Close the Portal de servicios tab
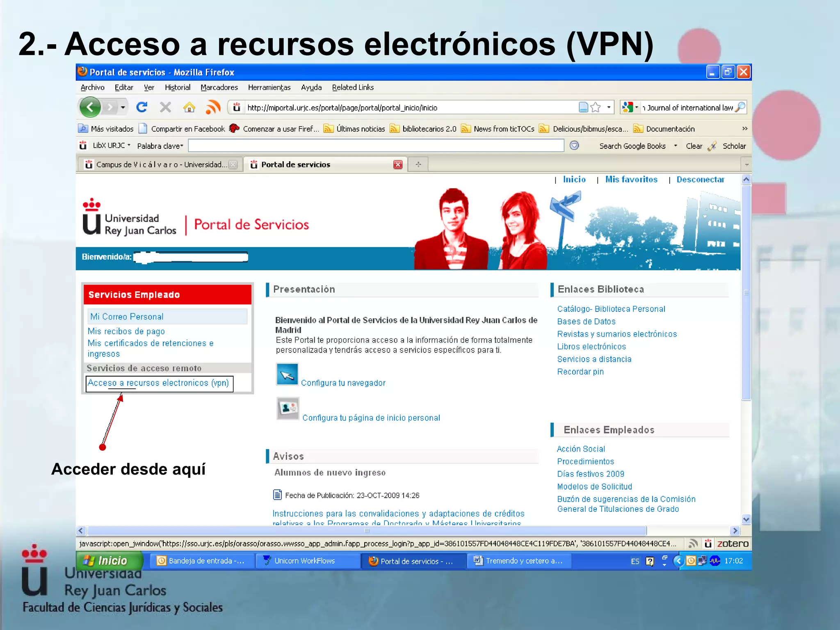 click(398, 164)
